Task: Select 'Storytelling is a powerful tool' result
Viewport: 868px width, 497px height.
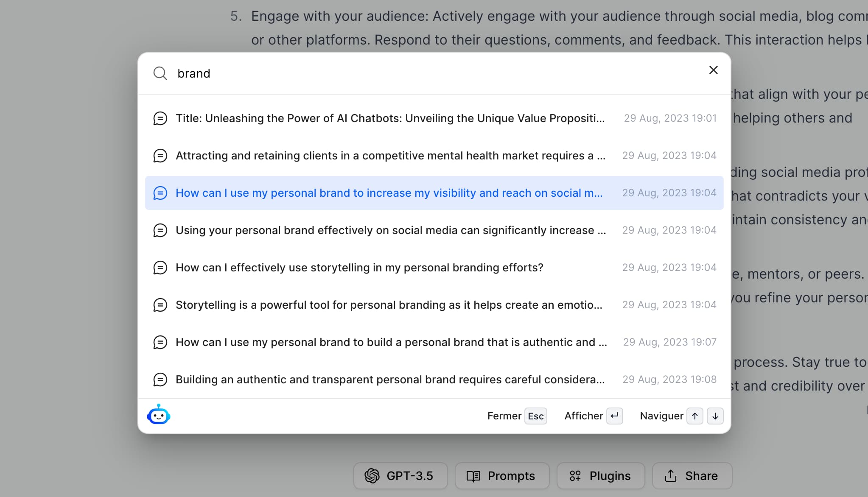Action: point(389,305)
